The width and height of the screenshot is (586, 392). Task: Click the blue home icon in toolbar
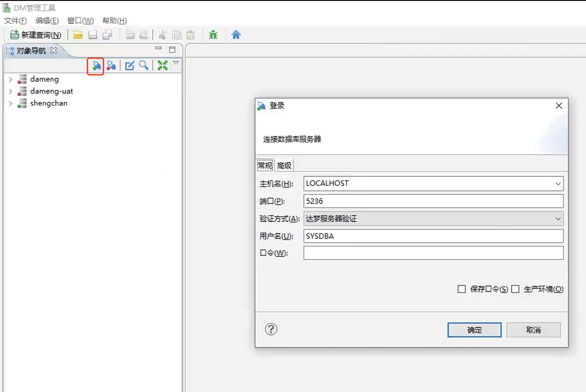(x=236, y=35)
